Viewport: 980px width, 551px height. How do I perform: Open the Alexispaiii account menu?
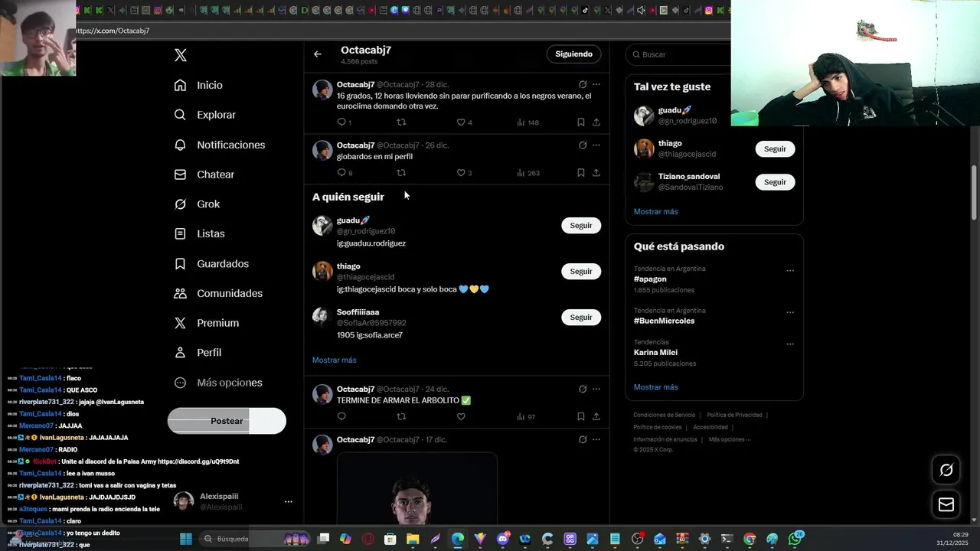click(234, 501)
